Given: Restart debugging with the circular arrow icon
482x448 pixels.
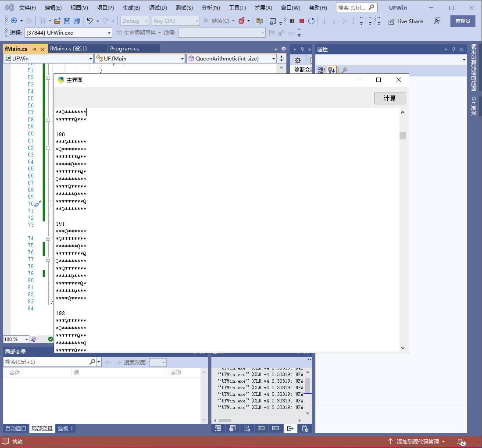Looking at the screenshot, I should tap(311, 21).
